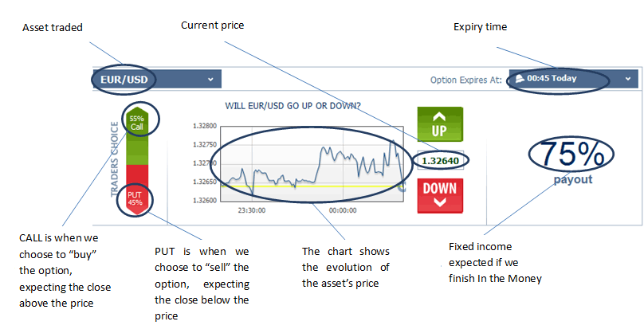Click the PUT 45% red indicator

tap(135, 198)
